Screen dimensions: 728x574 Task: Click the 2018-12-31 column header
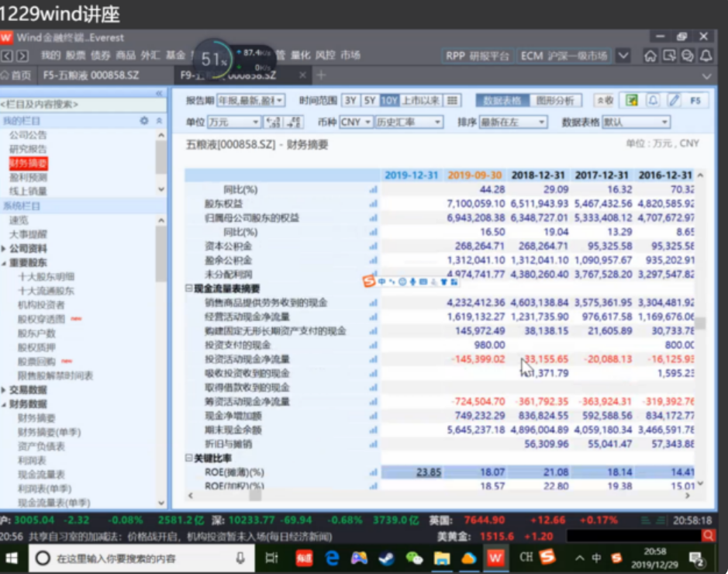(538, 175)
